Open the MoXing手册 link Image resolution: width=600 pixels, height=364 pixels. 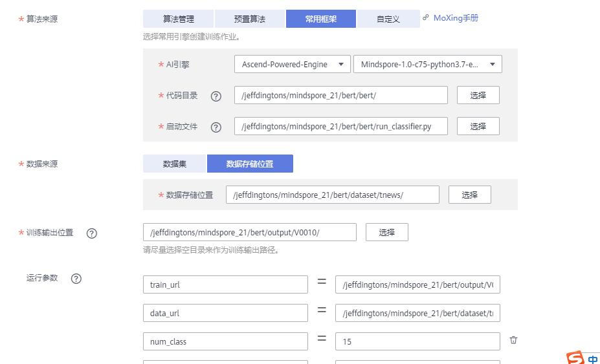(x=456, y=18)
